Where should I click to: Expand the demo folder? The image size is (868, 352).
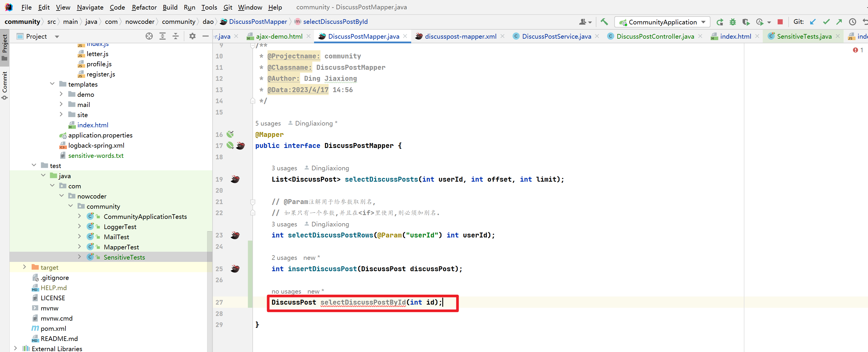point(61,94)
